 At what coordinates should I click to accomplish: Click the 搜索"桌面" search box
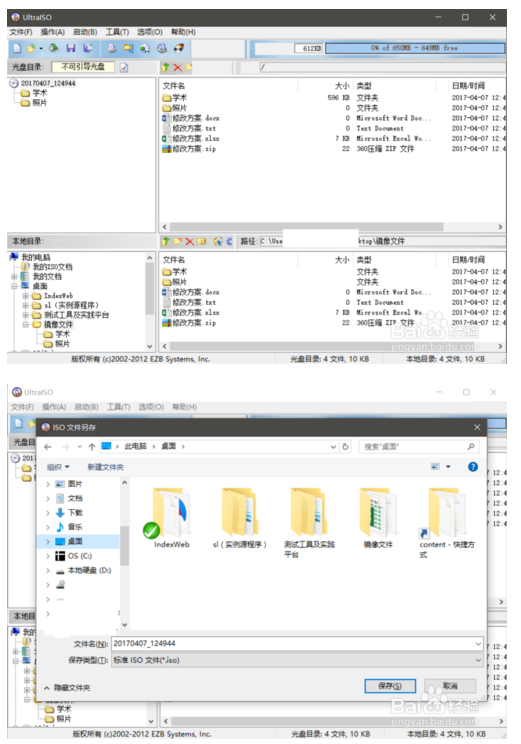(419, 446)
